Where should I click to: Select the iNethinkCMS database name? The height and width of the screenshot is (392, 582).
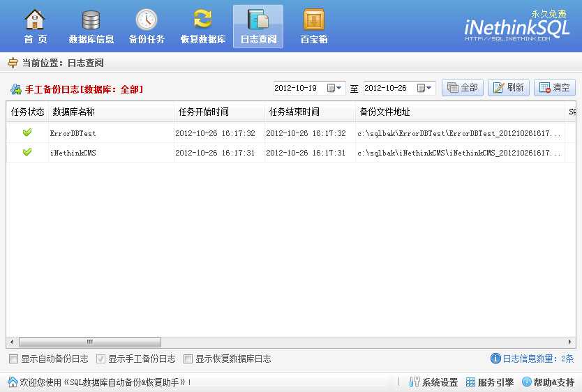pyautogui.click(x=73, y=153)
